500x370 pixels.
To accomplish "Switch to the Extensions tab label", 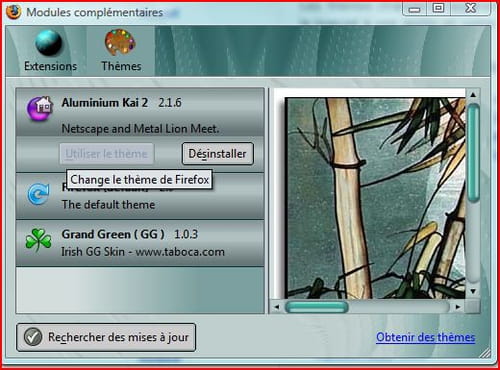I will [50, 66].
